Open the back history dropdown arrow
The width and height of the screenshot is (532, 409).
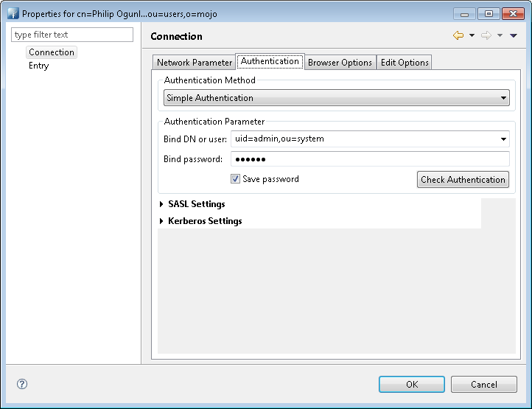[x=472, y=35]
